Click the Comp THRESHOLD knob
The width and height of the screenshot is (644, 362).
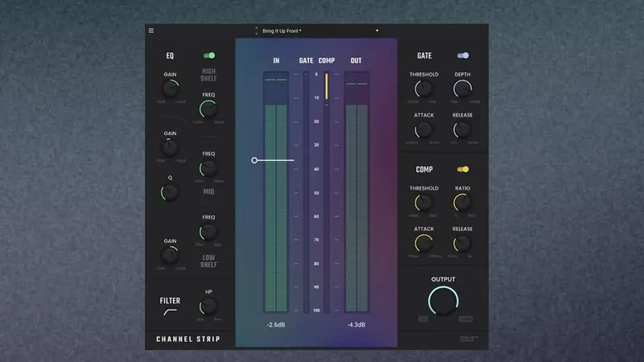(423, 203)
